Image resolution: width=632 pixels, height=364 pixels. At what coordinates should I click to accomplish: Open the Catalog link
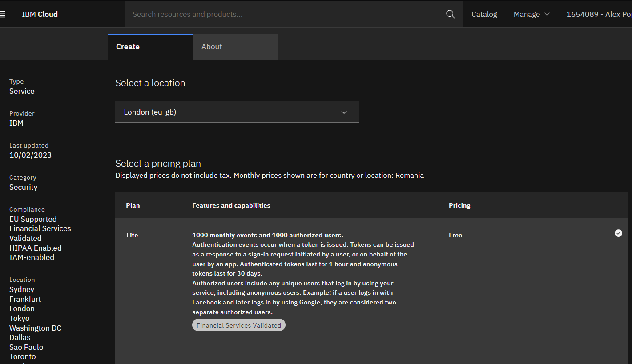coord(484,14)
